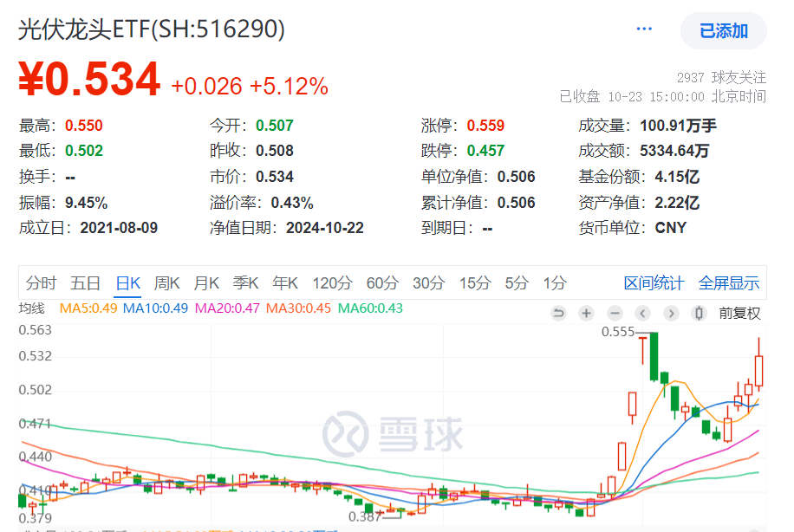Click the MA5:0.49 indicator label
Viewport: 794px width, 532px height.
88,308
